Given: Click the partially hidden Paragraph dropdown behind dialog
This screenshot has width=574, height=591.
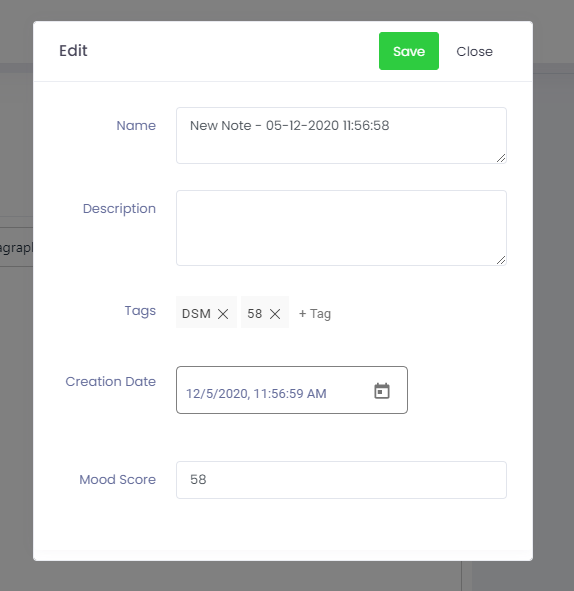Looking at the screenshot, I should [16, 247].
